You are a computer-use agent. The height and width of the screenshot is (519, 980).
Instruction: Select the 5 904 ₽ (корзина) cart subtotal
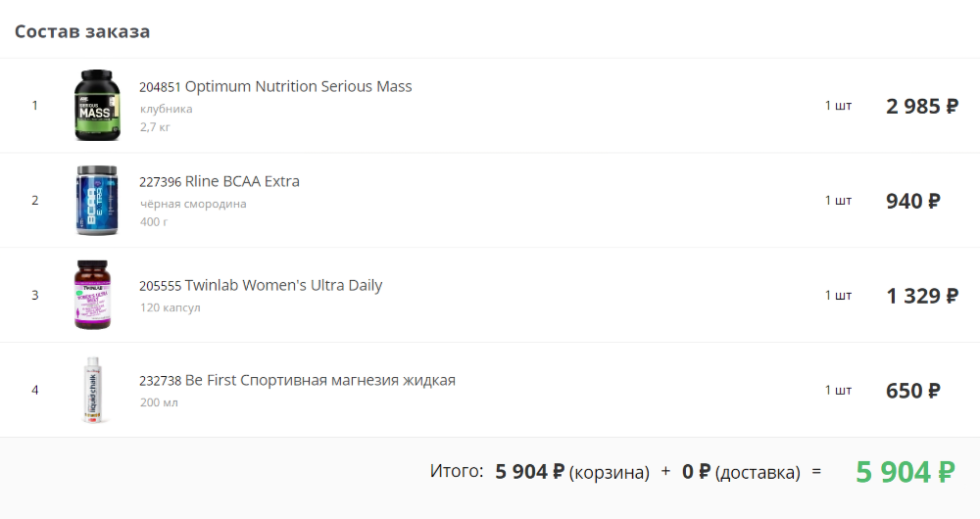(572, 472)
